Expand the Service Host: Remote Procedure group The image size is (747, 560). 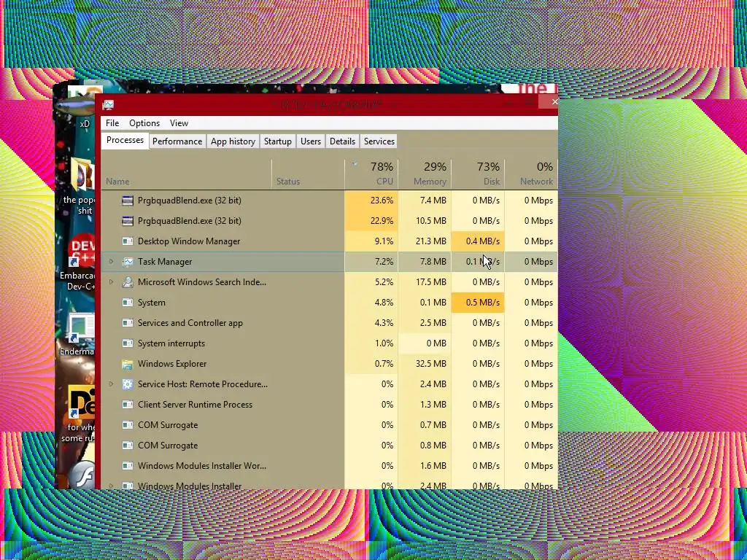pos(111,384)
